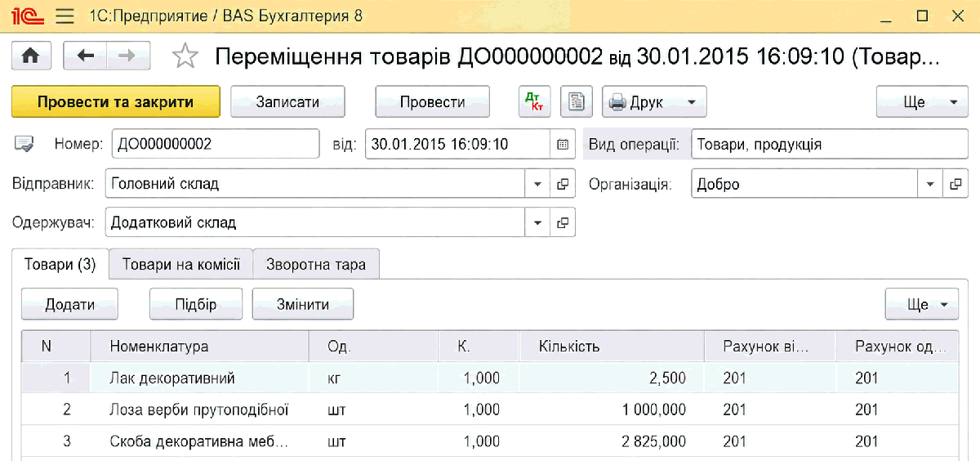Click unit cell шт of Лоза верби row
Viewport: 980px width, 461px height.
[x=373, y=410]
